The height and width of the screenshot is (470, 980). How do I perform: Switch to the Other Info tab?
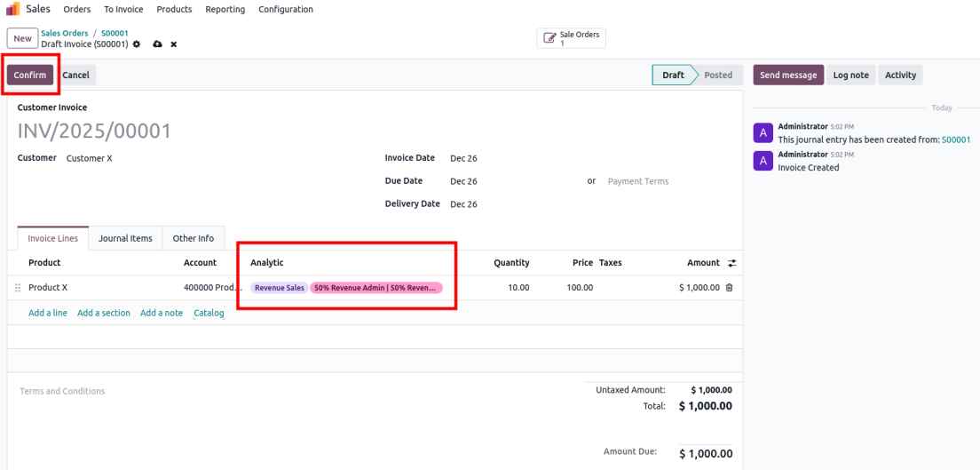[193, 238]
